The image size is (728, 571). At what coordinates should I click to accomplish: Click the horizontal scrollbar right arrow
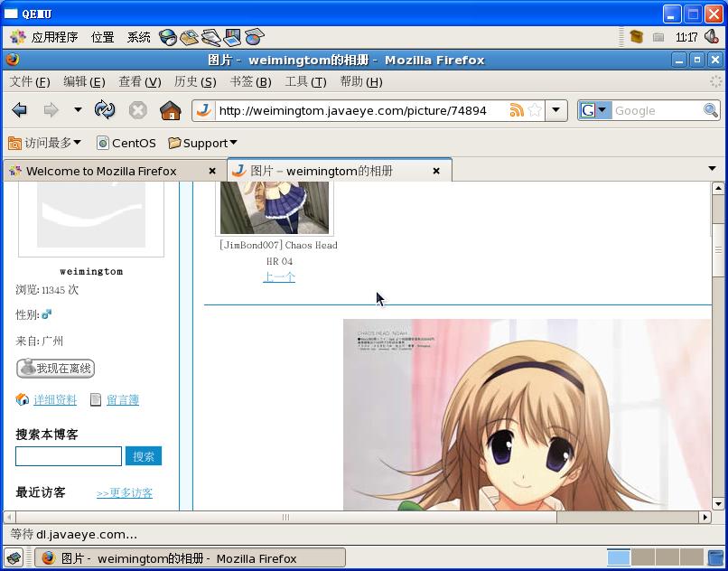point(705,517)
